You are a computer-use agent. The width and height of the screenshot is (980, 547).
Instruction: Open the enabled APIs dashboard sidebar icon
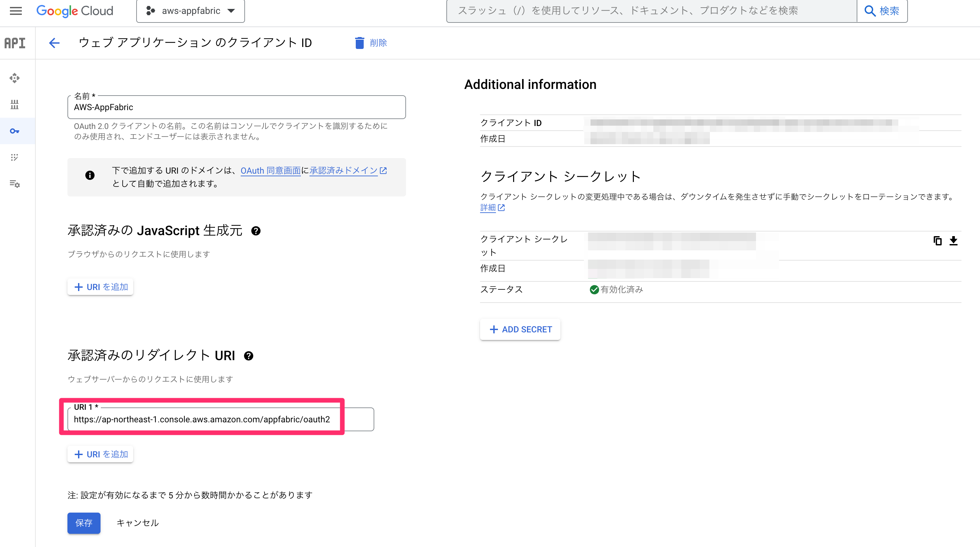tap(15, 78)
